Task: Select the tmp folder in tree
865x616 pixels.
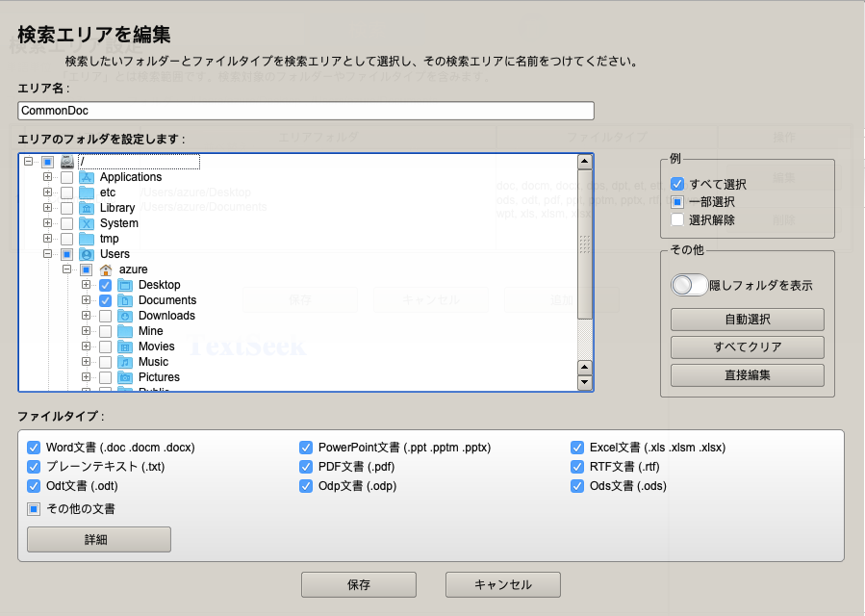Action: coord(109,239)
